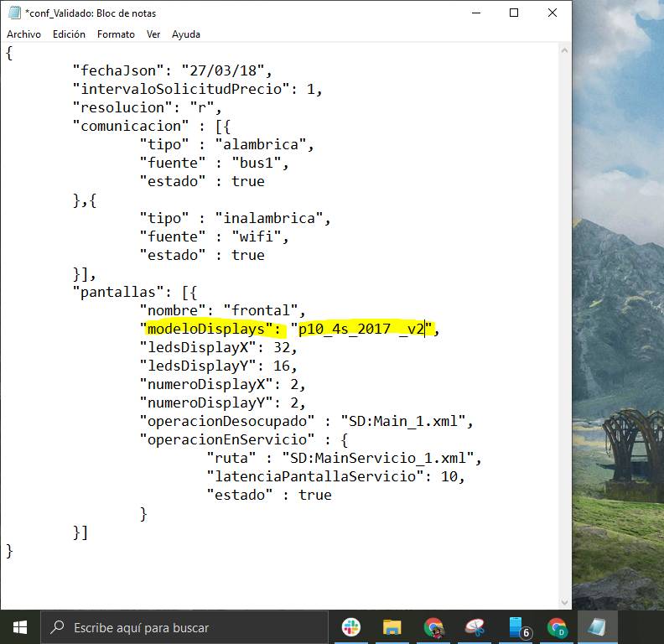Click the "27/03/18" date value
Screen dimensions: 664x644
pyautogui.click(x=222, y=70)
